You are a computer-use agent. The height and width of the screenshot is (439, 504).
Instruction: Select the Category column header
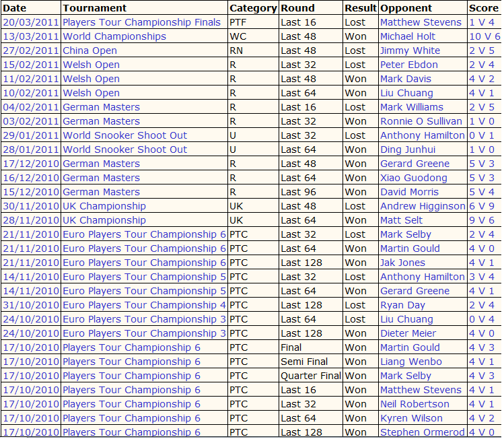tap(253, 8)
